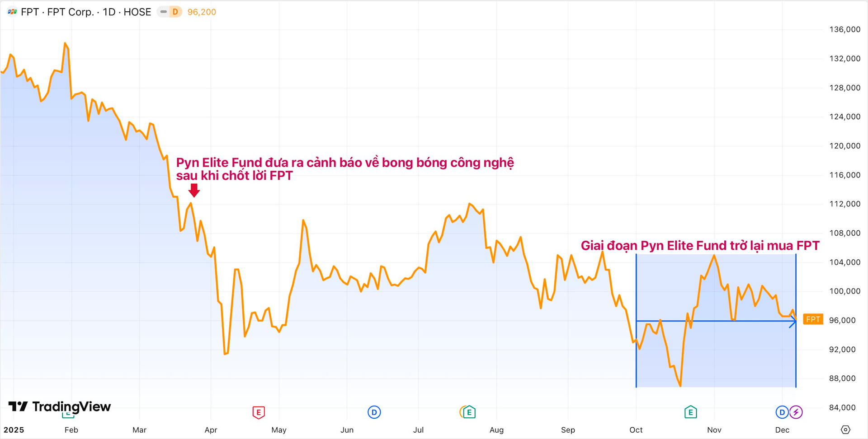Toggle the gray pill switch beside the symbol name

click(163, 12)
